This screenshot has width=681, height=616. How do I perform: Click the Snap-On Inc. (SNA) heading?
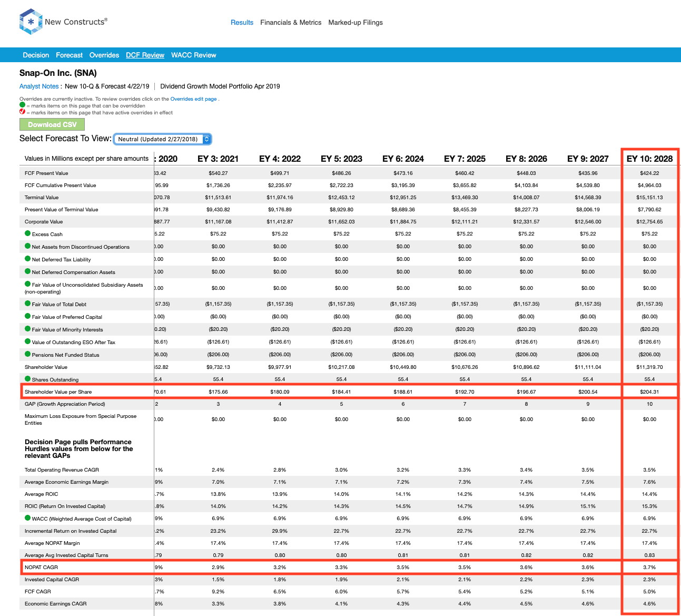(x=58, y=73)
